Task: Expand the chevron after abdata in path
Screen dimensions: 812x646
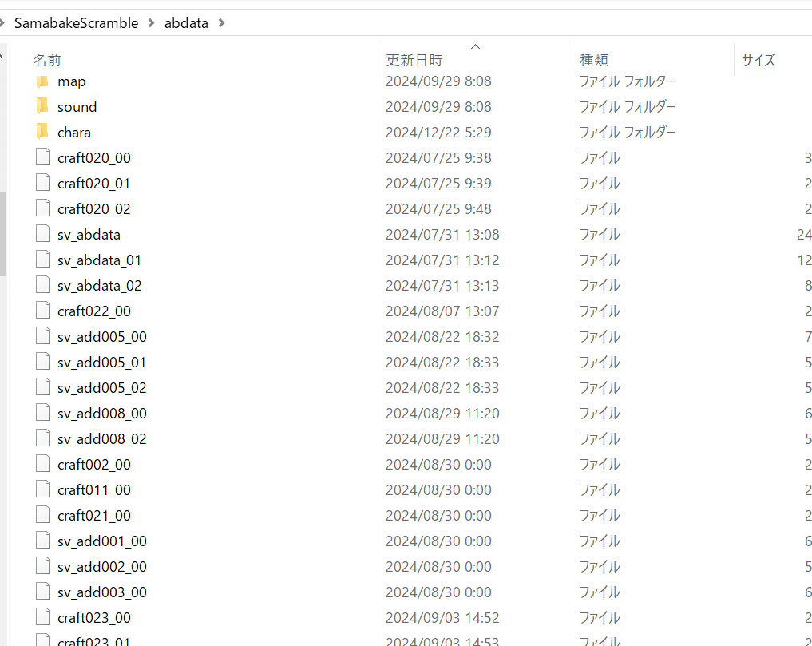Action: click(x=222, y=23)
